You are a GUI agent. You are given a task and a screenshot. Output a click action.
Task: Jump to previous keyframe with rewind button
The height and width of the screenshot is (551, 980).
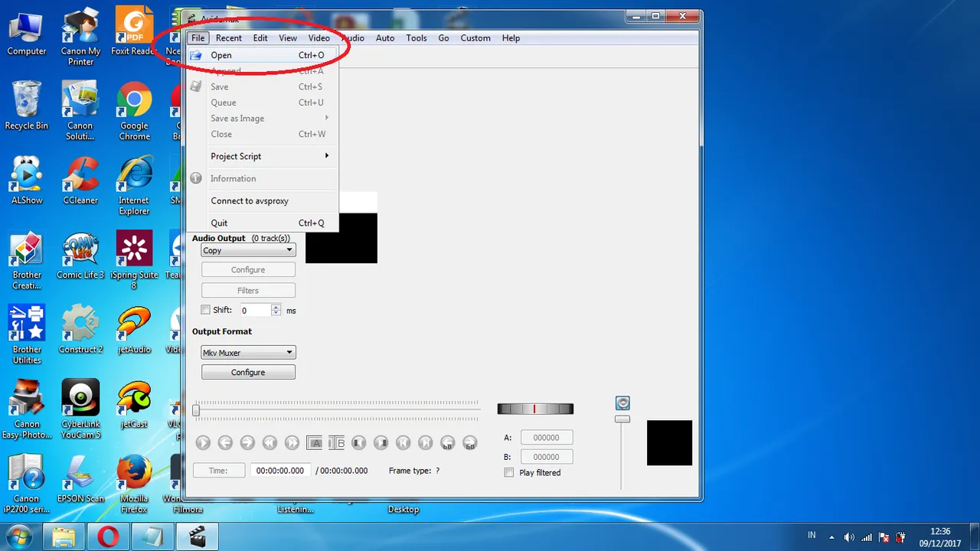point(269,442)
